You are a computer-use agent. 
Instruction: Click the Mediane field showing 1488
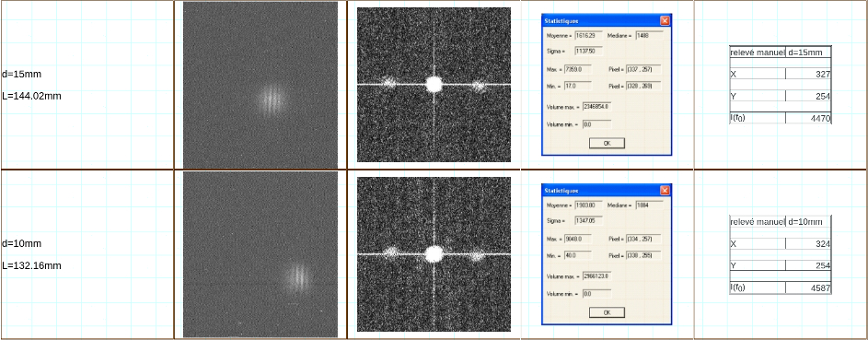[649, 35]
